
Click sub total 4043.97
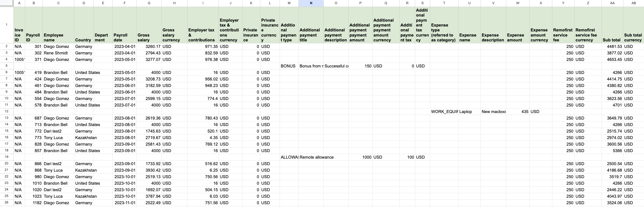tap(612, 196)
